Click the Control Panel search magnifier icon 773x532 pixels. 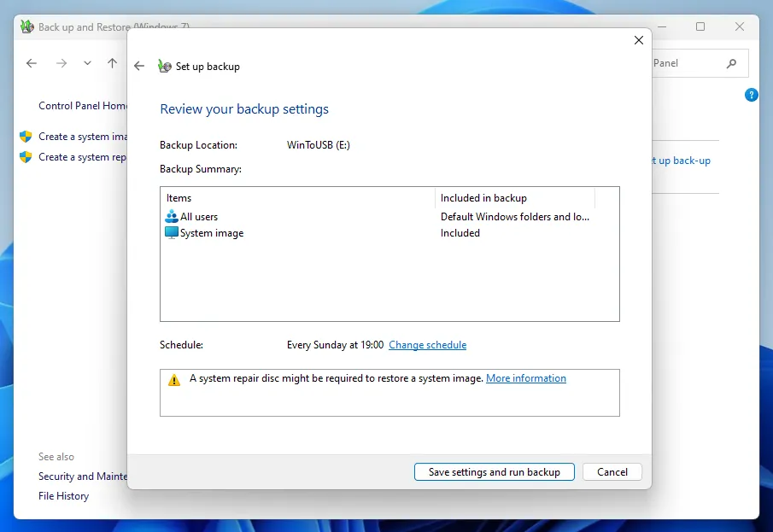click(x=731, y=63)
